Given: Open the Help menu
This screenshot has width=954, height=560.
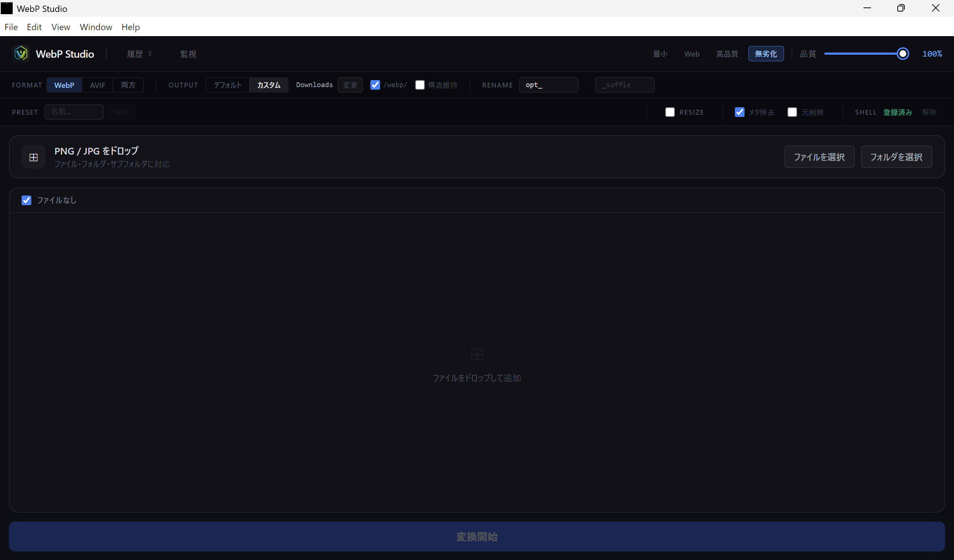Looking at the screenshot, I should pyautogui.click(x=130, y=27).
